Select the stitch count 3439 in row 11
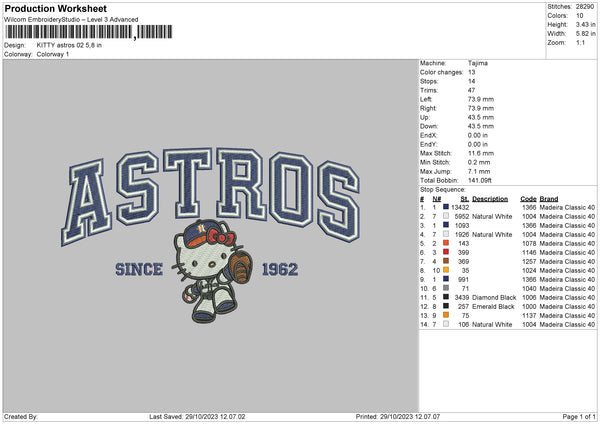 point(461,297)
